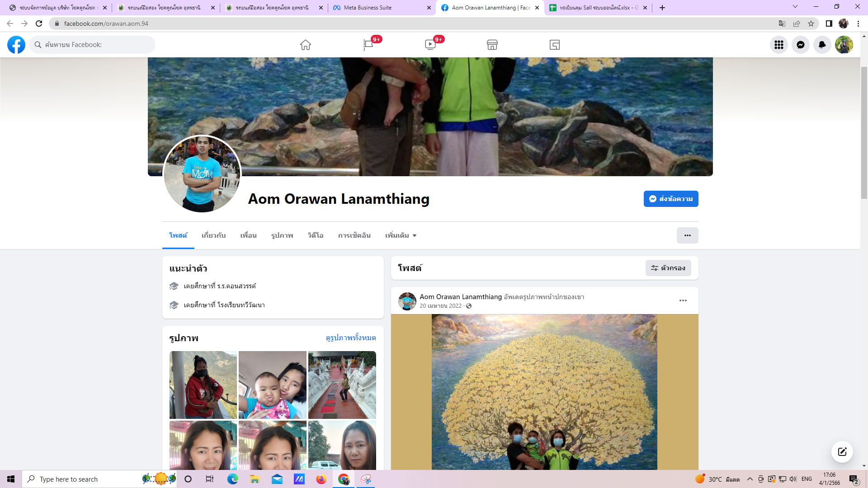868x488 pixels.
Task: Open Facebook Watch video icon
Action: (x=430, y=45)
